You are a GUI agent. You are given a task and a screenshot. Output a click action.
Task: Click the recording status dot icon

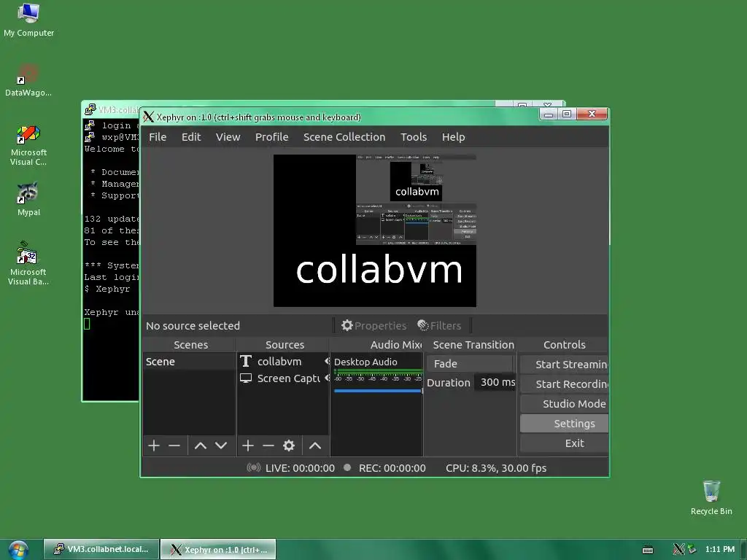[347, 467]
